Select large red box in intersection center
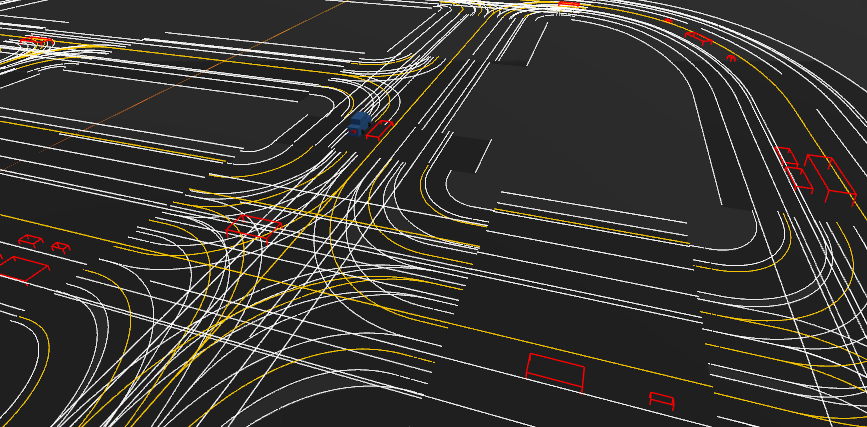867x427 pixels. (255, 227)
